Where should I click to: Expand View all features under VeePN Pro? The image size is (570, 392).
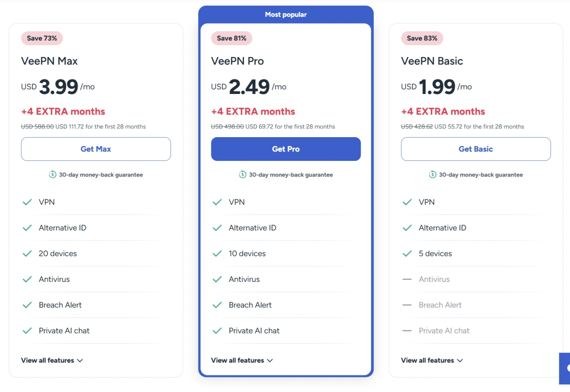coord(242,360)
